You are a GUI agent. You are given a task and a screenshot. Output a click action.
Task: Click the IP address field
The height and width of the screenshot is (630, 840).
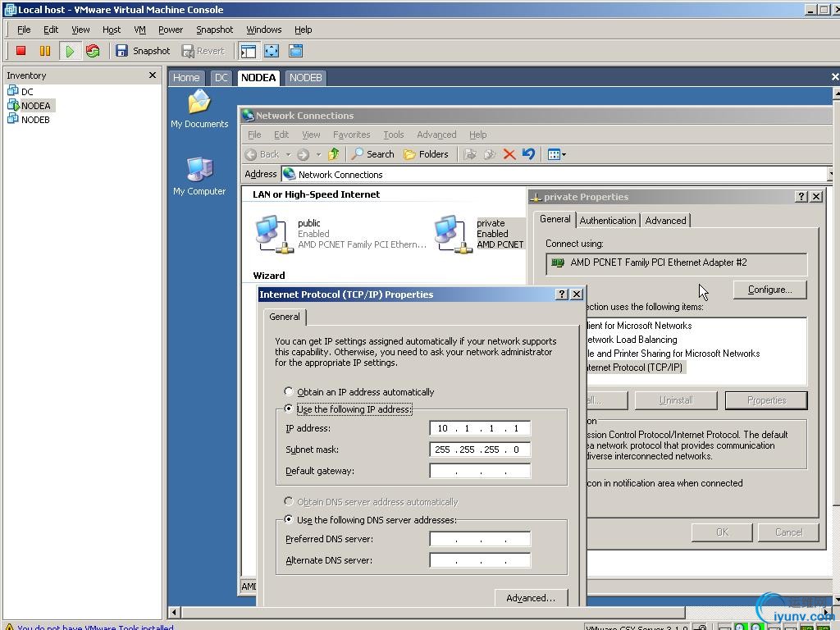coord(480,428)
